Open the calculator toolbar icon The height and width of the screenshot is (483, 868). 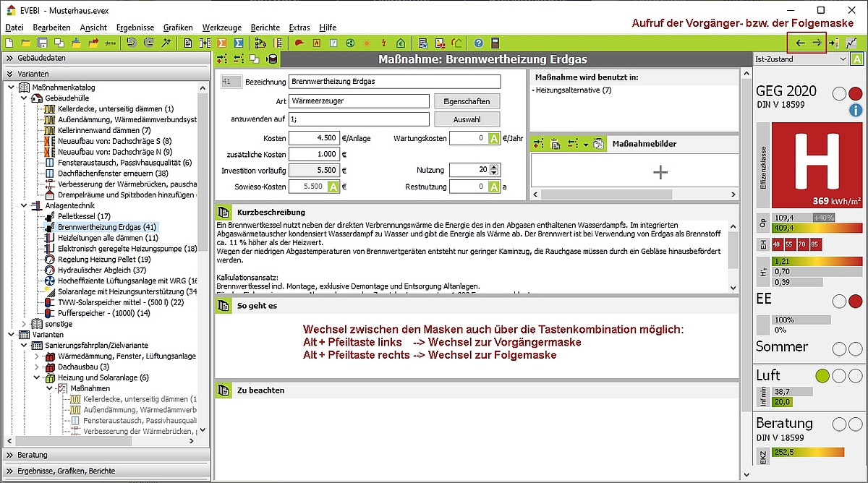(495, 43)
